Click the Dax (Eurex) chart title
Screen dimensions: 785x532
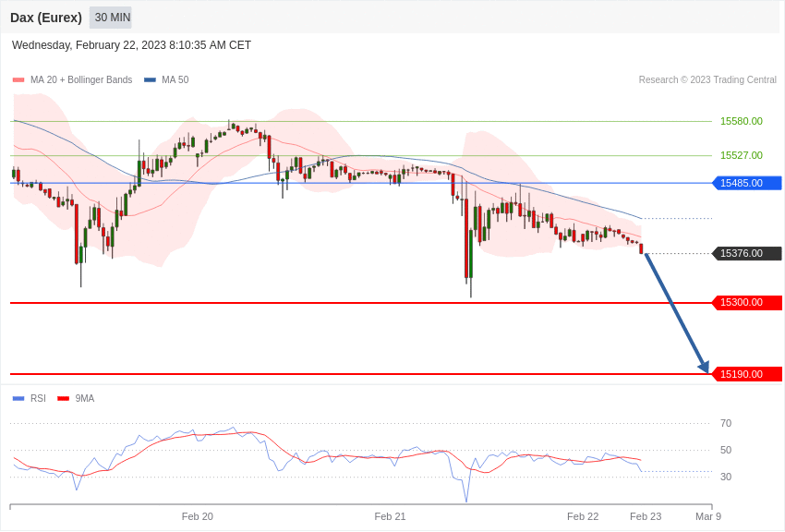(x=46, y=18)
